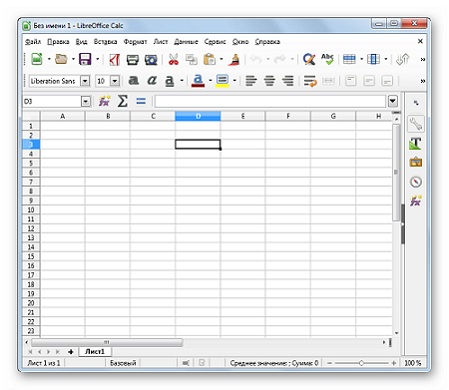Open the Вставка menu
The width and height of the screenshot is (449, 390).
[x=105, y=42]
